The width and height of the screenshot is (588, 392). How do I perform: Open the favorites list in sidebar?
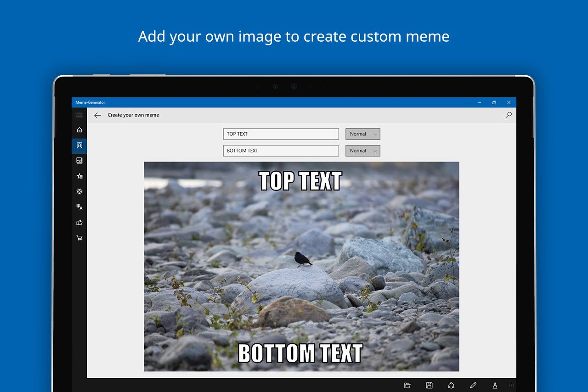79,176
